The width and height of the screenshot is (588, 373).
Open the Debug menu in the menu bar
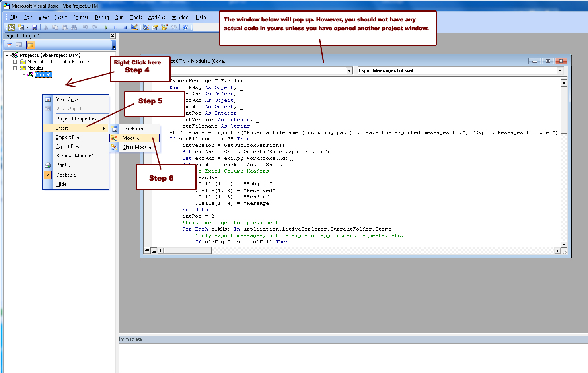click(x=102, y=17)
